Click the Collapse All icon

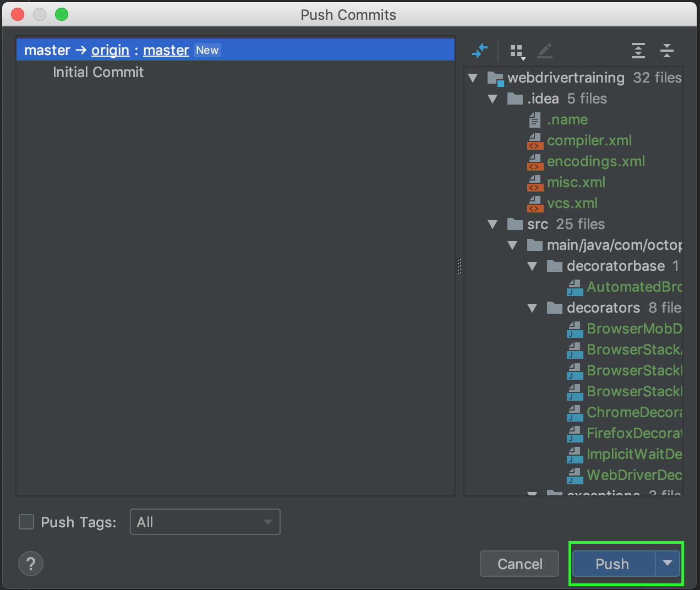click(x=666, y=51)
